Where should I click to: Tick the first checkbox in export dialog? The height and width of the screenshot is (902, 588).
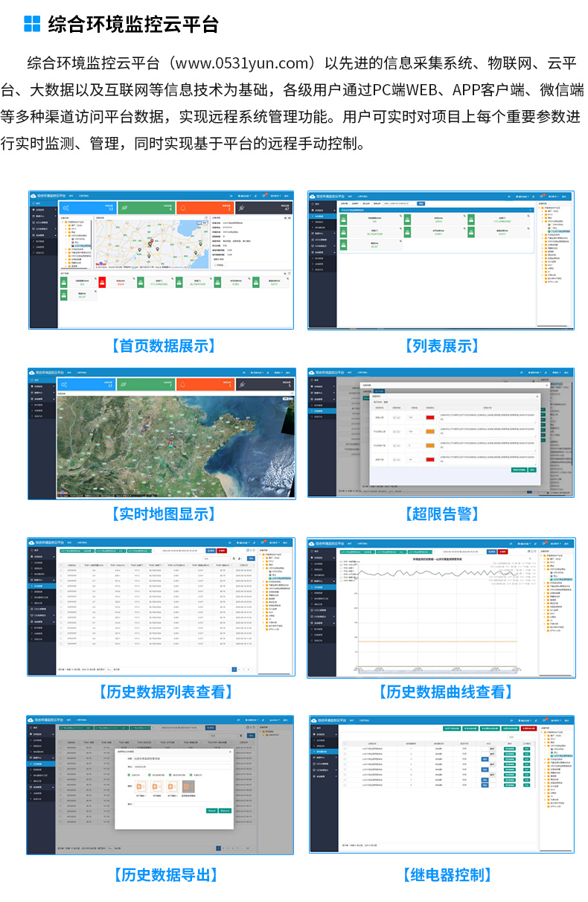129,775
